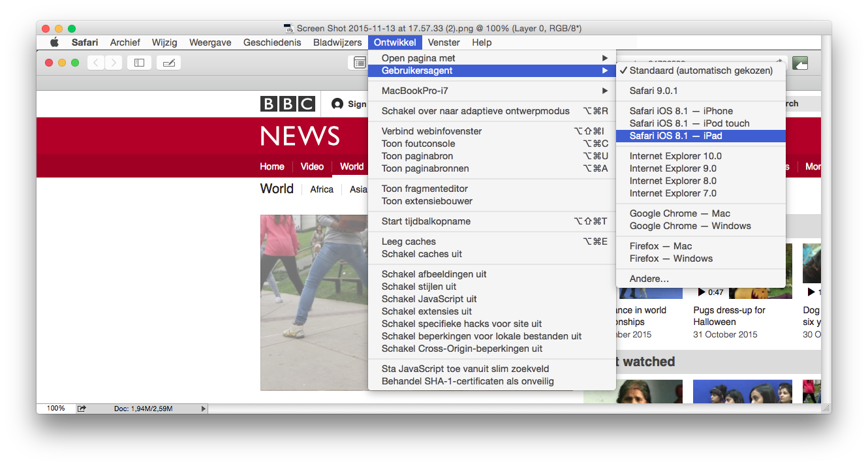
Task: Select Google Chrome — Mac user agent
Action: point(701,213)
